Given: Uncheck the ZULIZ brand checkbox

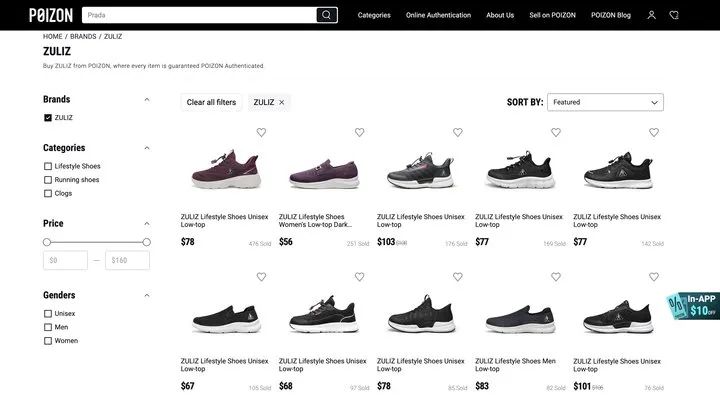Looking at the screenshot, I should click(x=48, y=118).
